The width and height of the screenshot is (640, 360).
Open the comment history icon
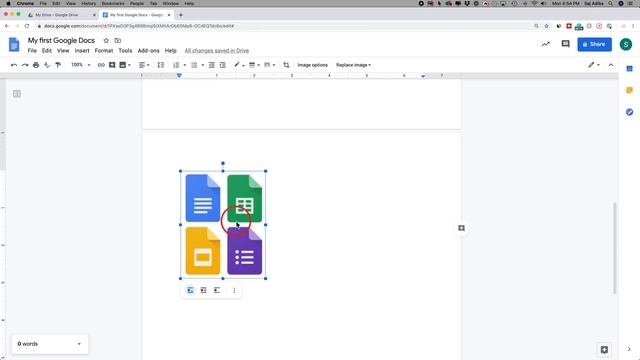click(x=565, y=44)
